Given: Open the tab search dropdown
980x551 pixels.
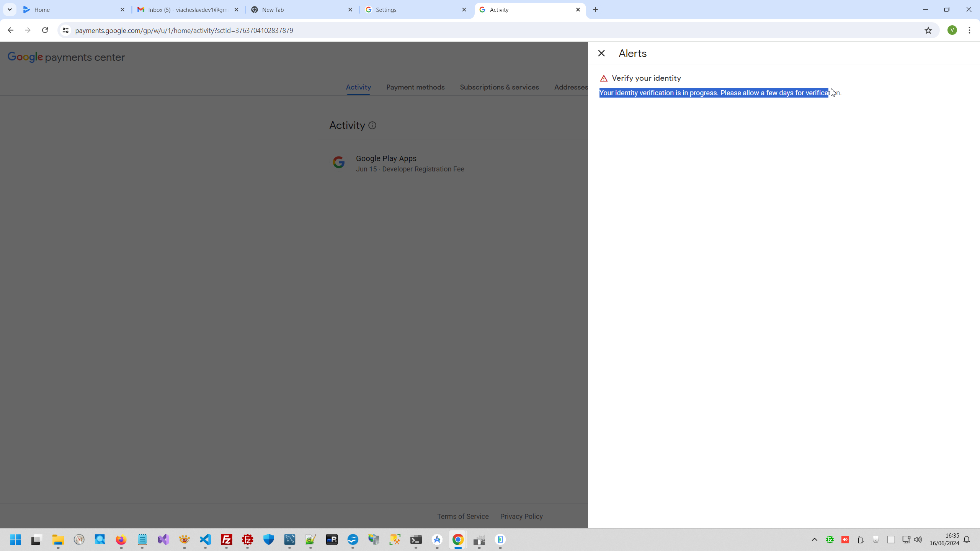Looking at the screenshot, I should pyautogui.click(x=10, y=10).
